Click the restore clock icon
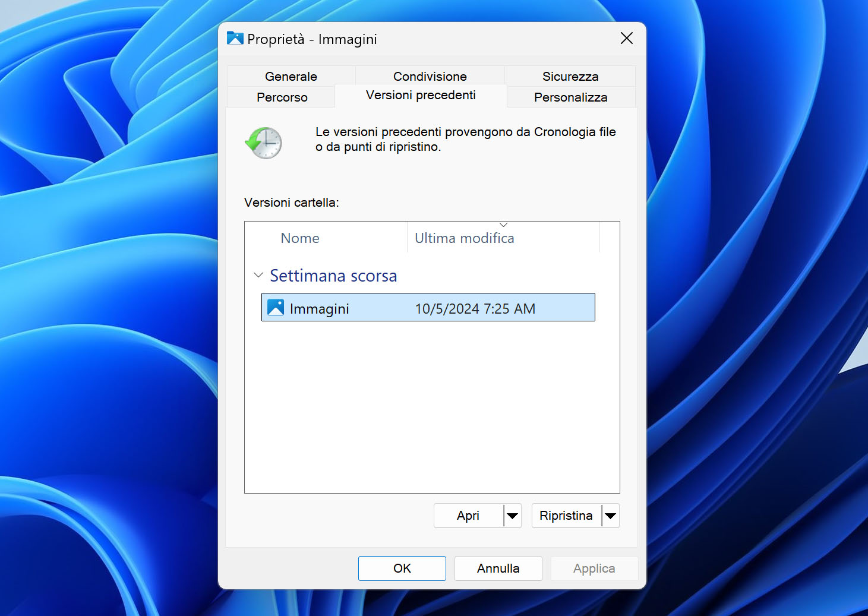The height and width of the screenshot is (616, 868). coord(263,143)
